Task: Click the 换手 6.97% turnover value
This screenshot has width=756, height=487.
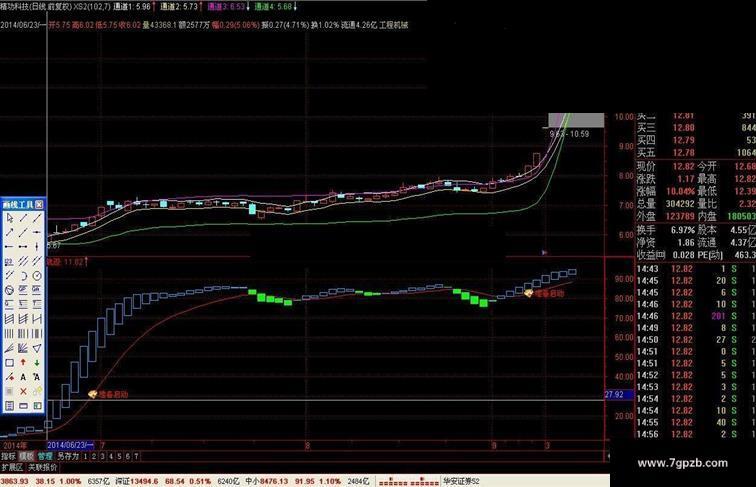Action: (683, 230)
